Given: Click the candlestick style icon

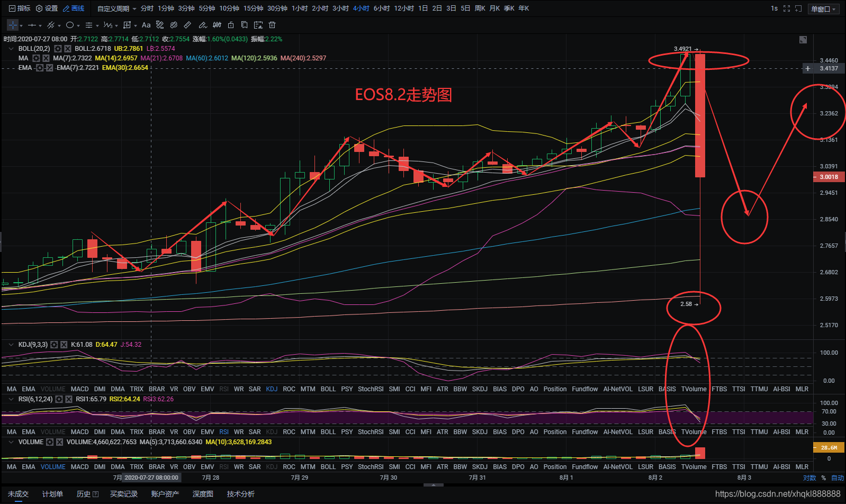Looking at the screenshot, I should (217, 25).
